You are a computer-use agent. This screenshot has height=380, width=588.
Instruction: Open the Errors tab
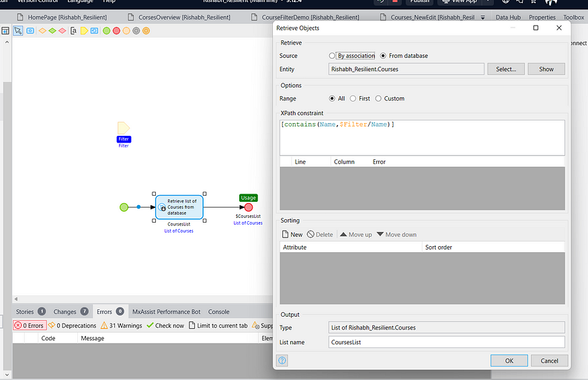[110, 311]
